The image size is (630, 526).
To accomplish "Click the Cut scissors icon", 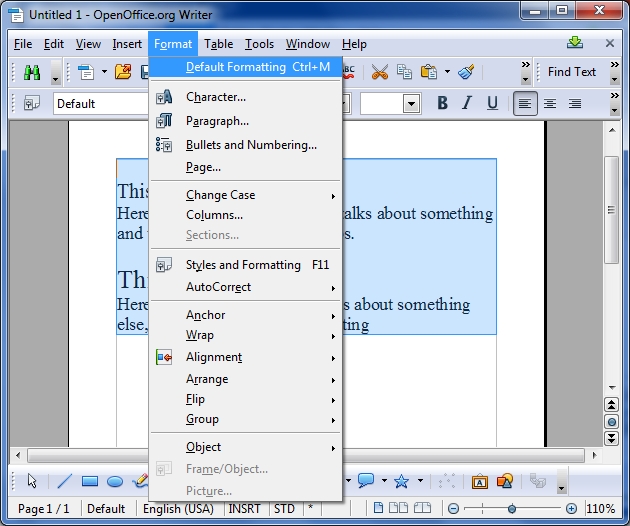I will coord(380,72).
